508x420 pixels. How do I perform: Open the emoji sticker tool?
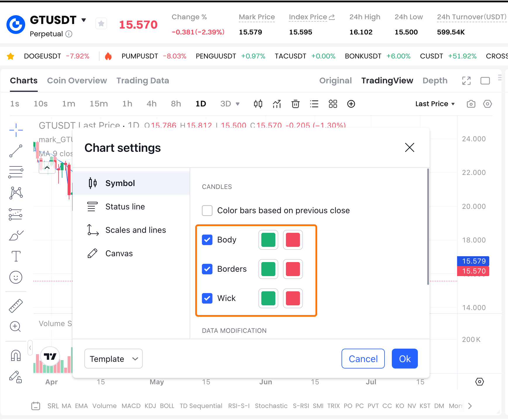pos(16,277)
